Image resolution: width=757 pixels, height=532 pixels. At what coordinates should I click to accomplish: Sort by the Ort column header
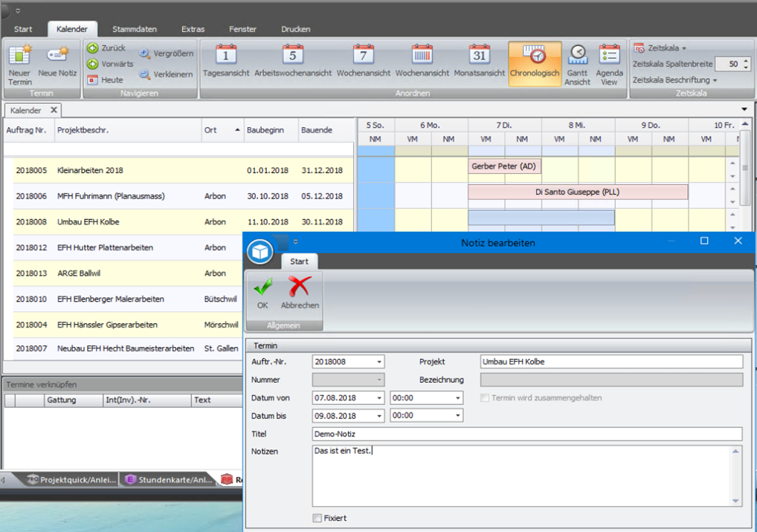click(x=222, y=130)
